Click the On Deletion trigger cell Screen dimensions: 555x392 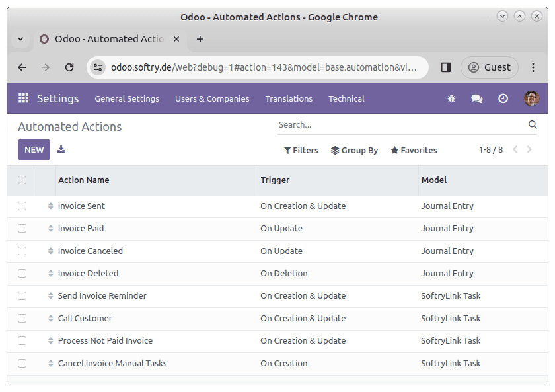284,274
